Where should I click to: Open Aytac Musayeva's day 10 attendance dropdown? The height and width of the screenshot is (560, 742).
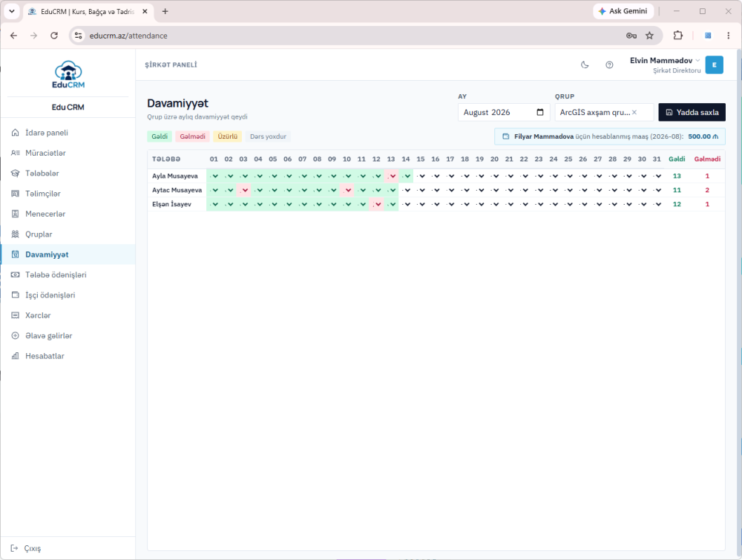pos(347,190)
